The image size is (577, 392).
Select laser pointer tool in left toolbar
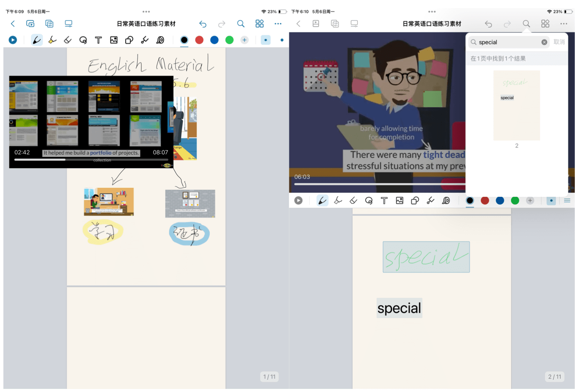[144, 40]
